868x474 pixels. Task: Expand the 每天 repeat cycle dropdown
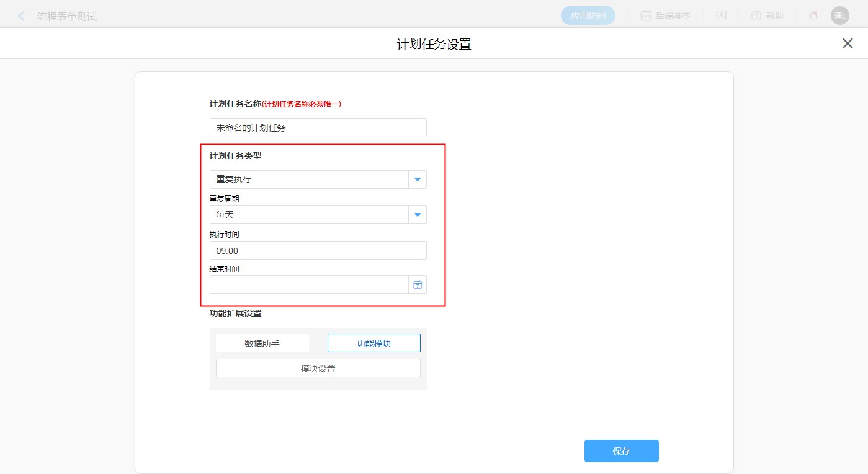point(418,215)
